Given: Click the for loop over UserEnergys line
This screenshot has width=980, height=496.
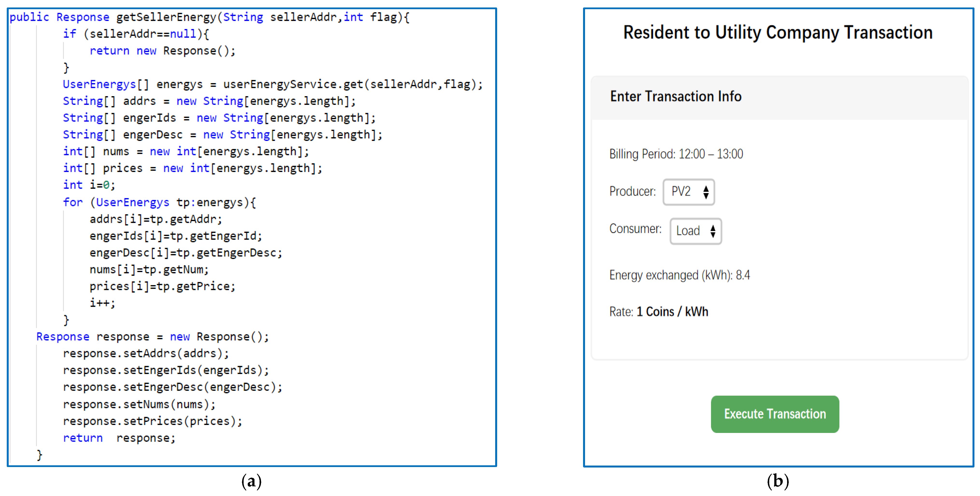Looking at the screenshot, I should [159, 202].
